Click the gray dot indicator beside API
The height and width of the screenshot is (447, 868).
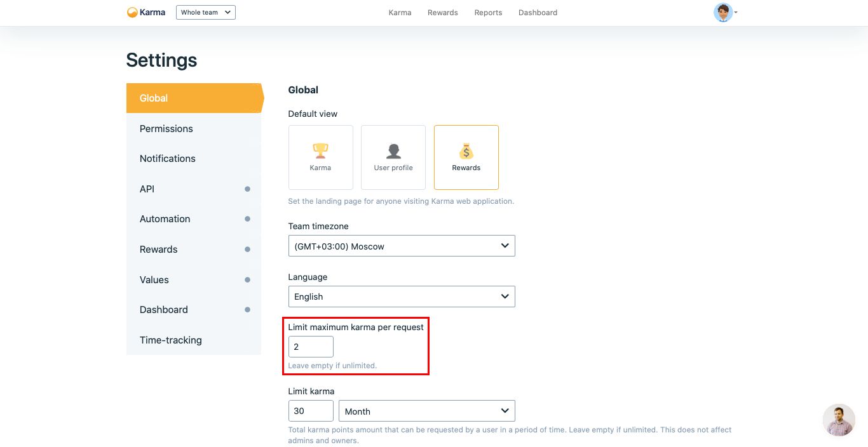pyautogui.click(x=247, y=189)
